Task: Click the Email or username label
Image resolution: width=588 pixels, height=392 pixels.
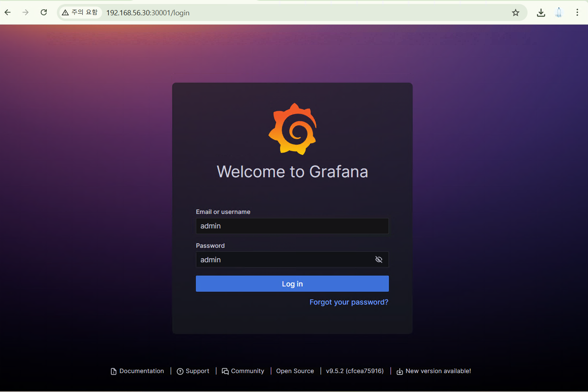Action: click(223, 212)
